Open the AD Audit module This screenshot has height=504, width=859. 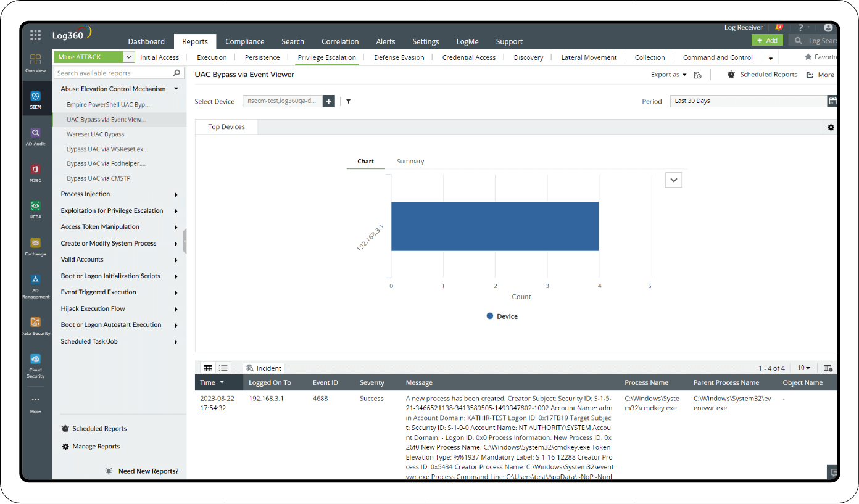[x=35, y=136]
